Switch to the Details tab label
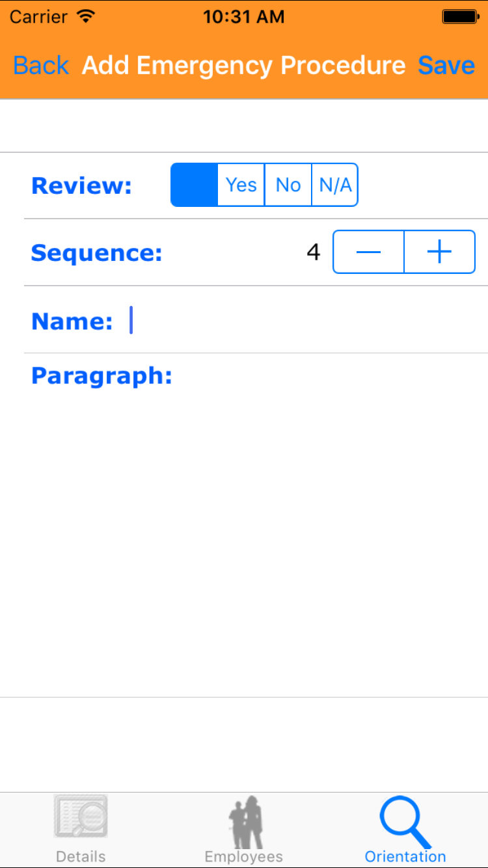 pyautogui.click(x=81, y=856)
